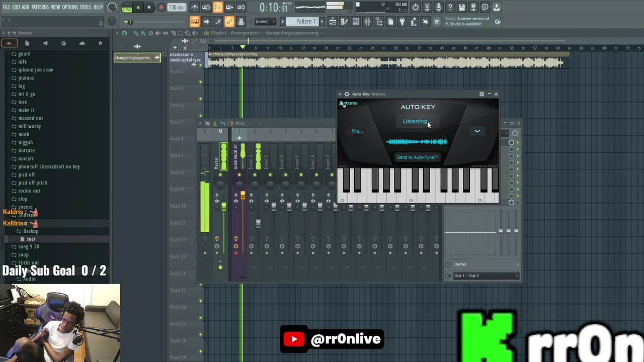Toggle mute LED on playlist Track 2
This screenshot has width=644, height=362.
(x=200, y=82)
